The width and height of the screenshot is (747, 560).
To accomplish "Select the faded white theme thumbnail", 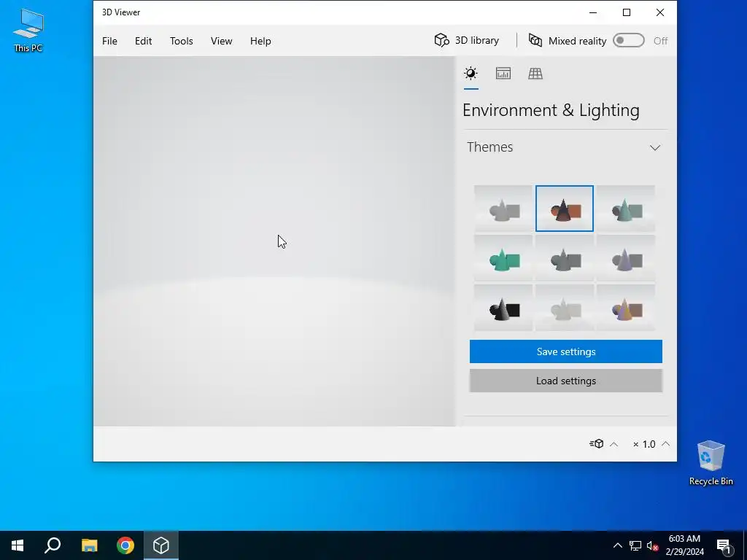I will (x=565, y=308).
